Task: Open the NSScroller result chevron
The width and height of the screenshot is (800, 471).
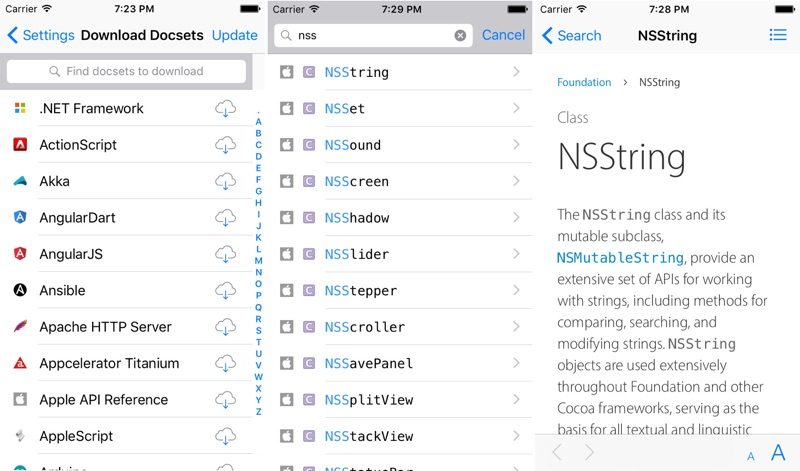Action: pyautogui.click(x=516, y=327)
